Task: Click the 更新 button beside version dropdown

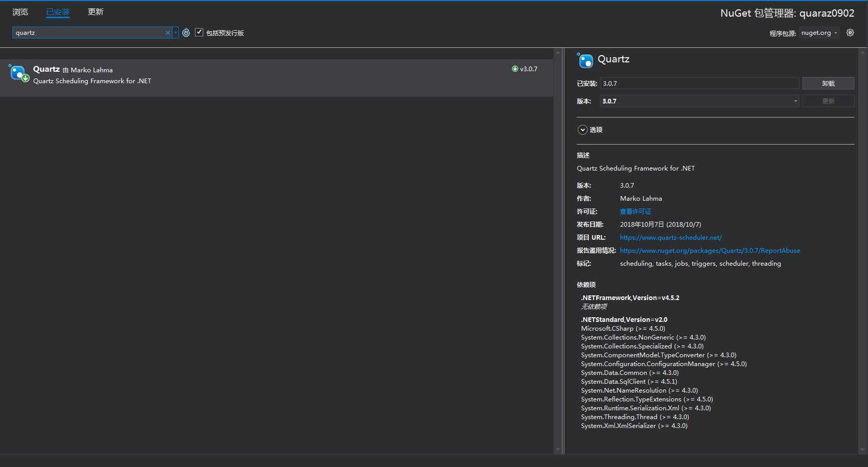Action: (x=828, y=101)
